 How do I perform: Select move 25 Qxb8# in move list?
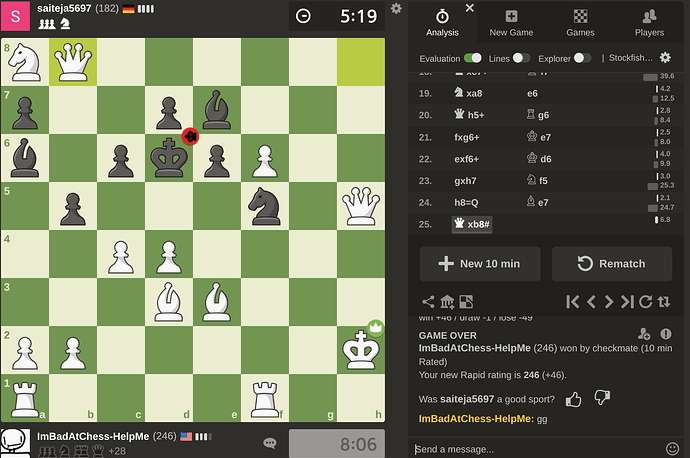tap(472, 224)
